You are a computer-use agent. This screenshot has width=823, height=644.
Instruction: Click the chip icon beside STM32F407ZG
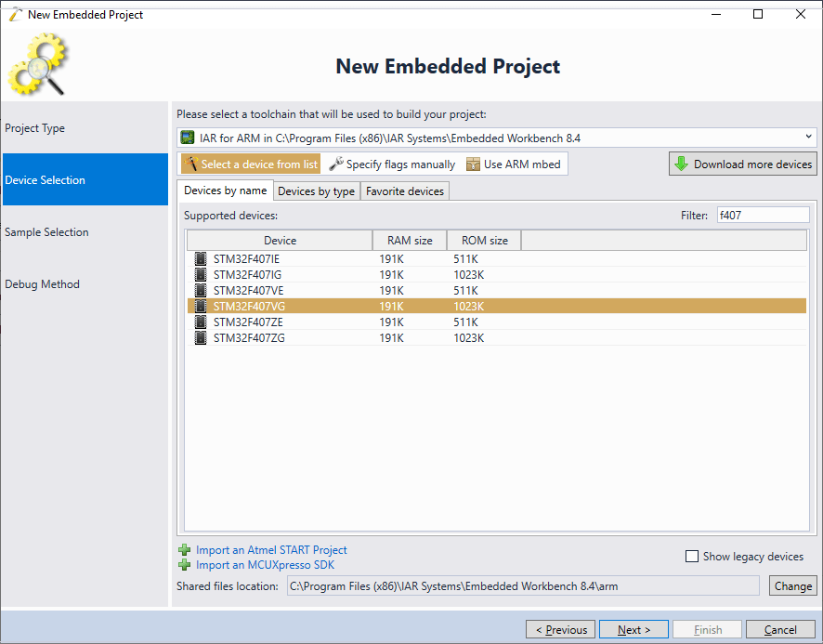click(201, 337)
